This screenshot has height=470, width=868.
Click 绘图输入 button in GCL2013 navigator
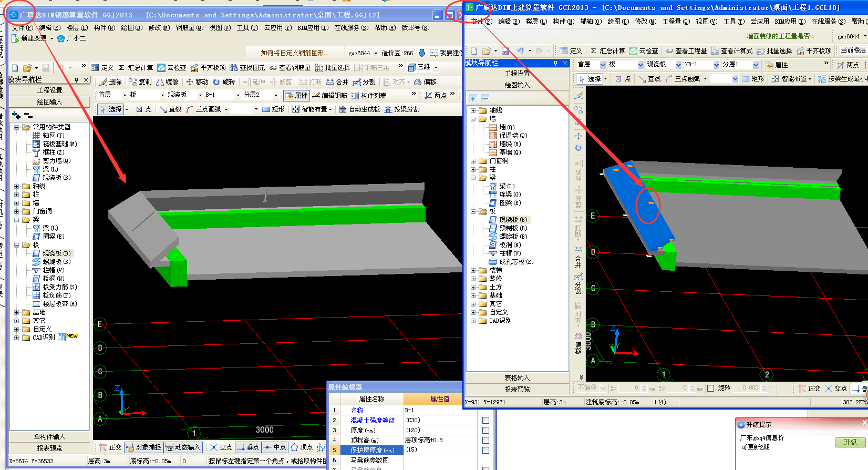pos(517,85)
